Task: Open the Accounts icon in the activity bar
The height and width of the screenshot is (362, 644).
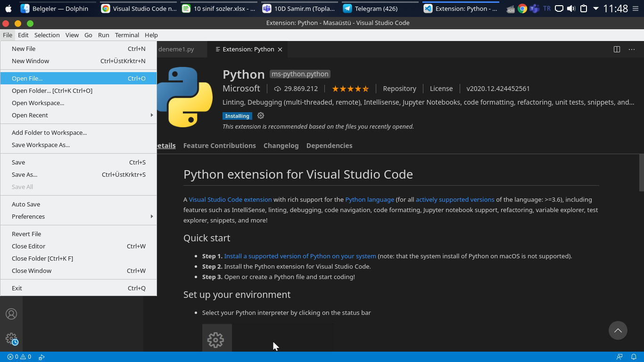Action: (x=11, y=314)
